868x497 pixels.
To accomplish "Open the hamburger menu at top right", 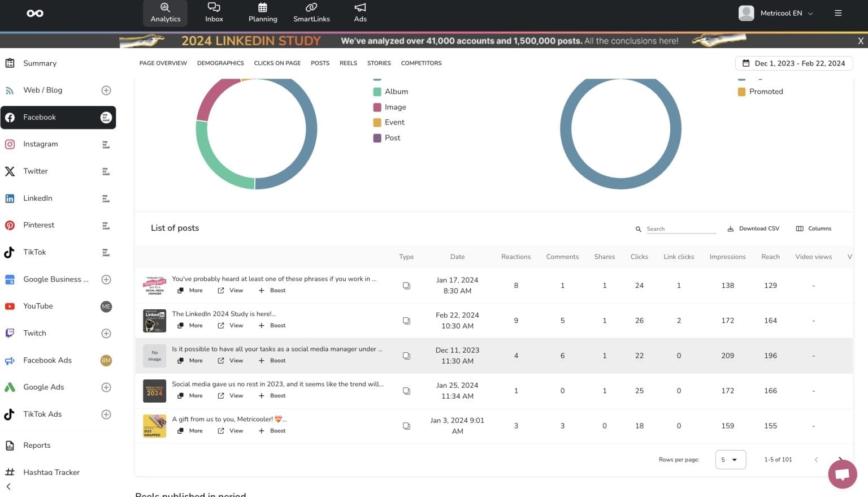I will [839, 12].
